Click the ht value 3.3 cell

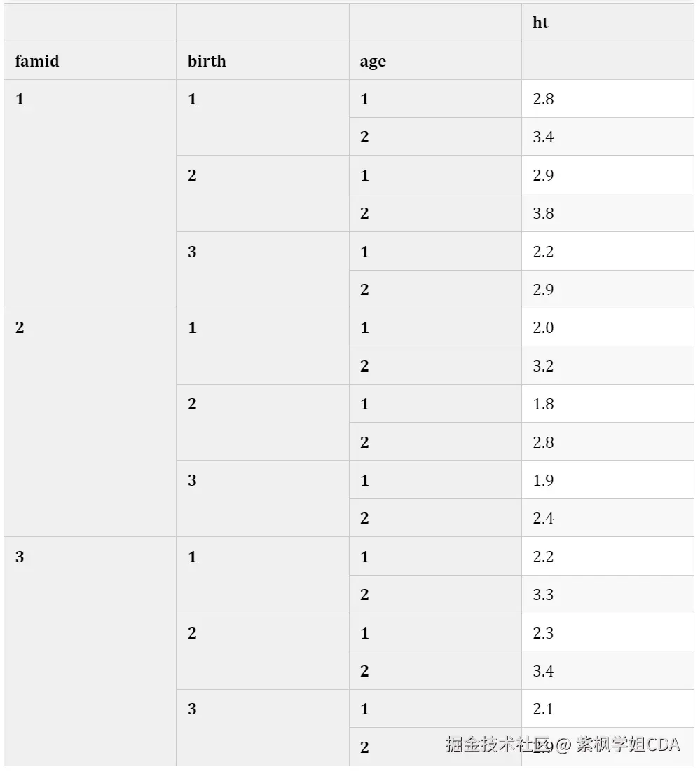pos(543,595)
